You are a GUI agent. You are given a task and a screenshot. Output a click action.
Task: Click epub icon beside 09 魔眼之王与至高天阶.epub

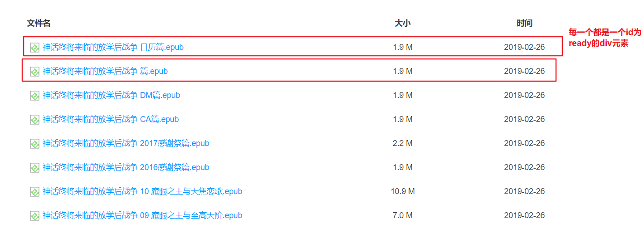(x=34, y=216)
